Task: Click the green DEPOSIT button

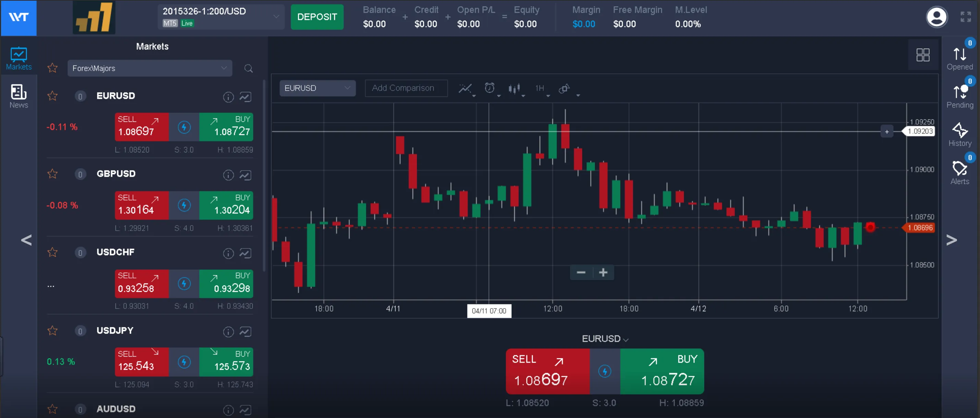Action: (317, 17)
